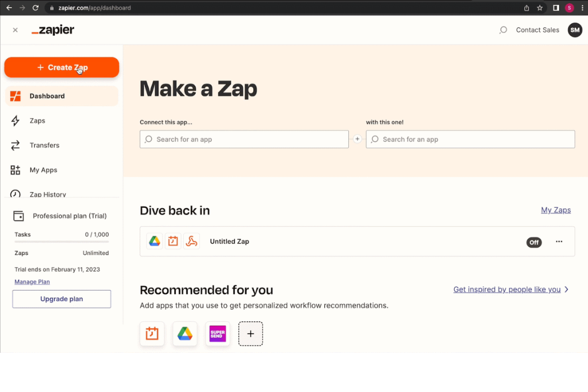Click the share icon in the address bar
588x392 pixels.
pos(526,8)
